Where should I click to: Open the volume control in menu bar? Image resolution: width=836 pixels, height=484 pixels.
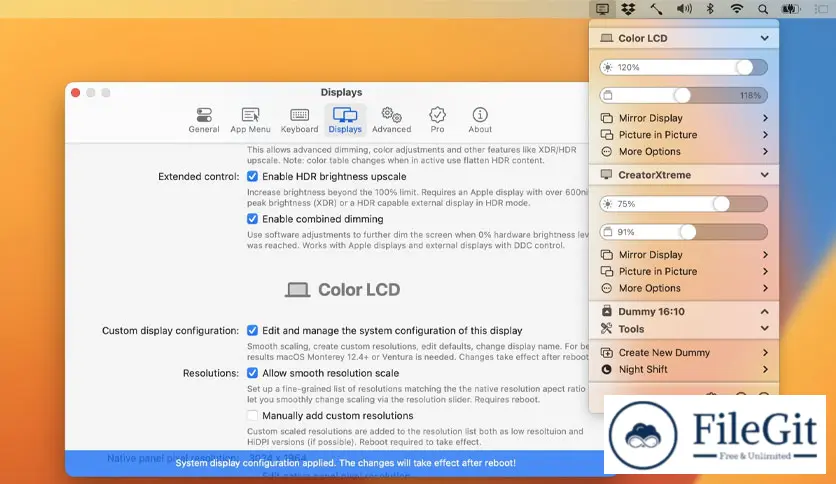(684, 9)
